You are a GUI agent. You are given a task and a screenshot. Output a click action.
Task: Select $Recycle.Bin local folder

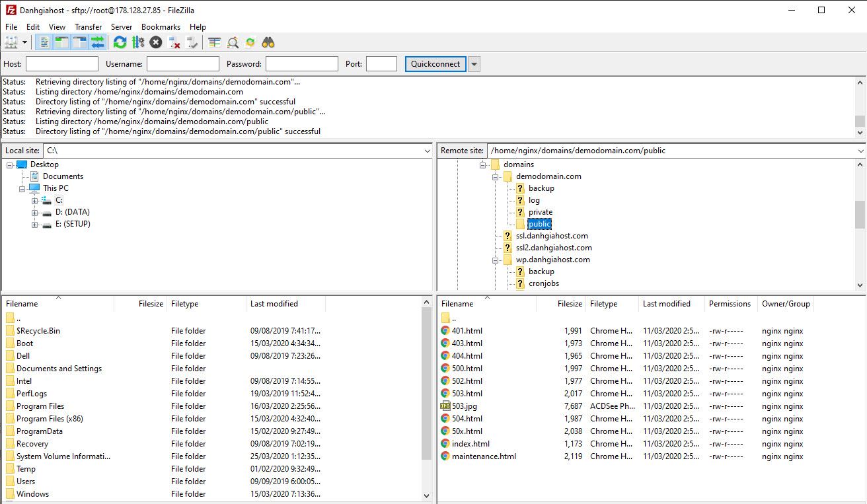tap(38, 331)
